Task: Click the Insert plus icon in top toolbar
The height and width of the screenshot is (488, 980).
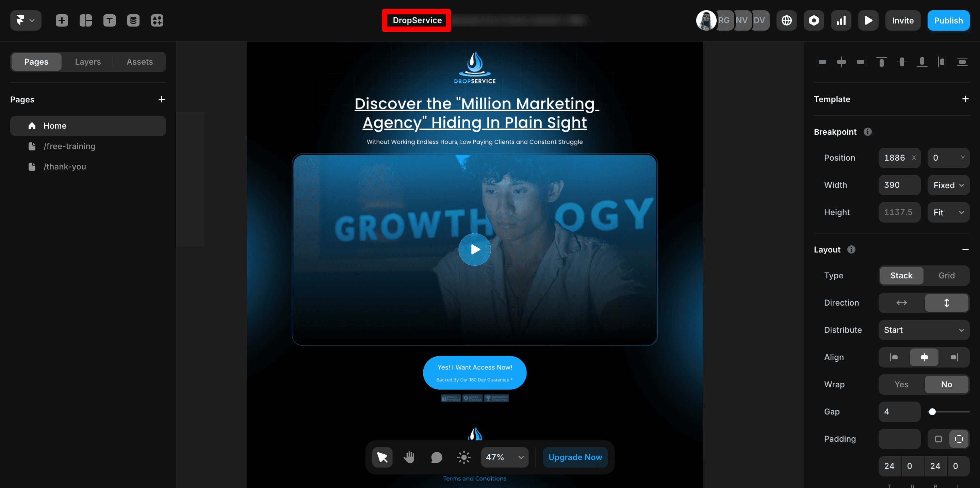Action: [62, 20]
